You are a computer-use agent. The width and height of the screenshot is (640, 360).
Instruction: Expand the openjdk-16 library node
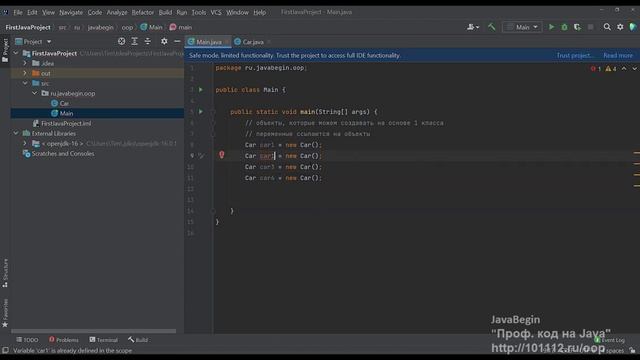pos(25,144)
